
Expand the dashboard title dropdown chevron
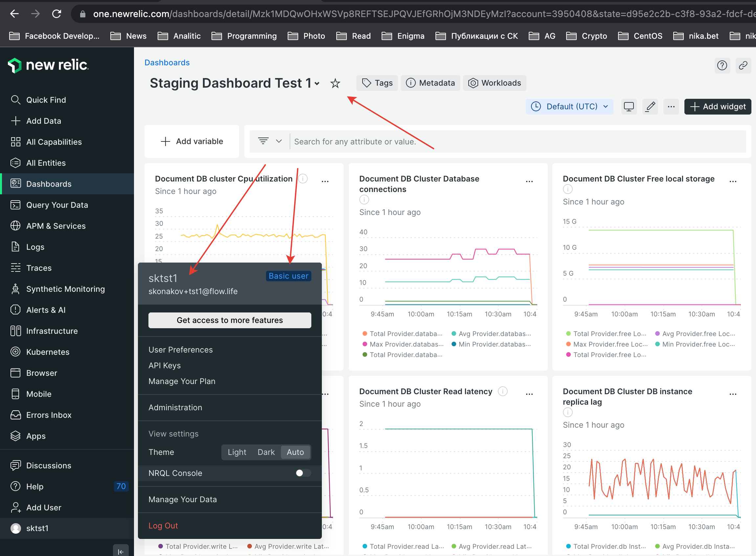[x=317, y=83]
